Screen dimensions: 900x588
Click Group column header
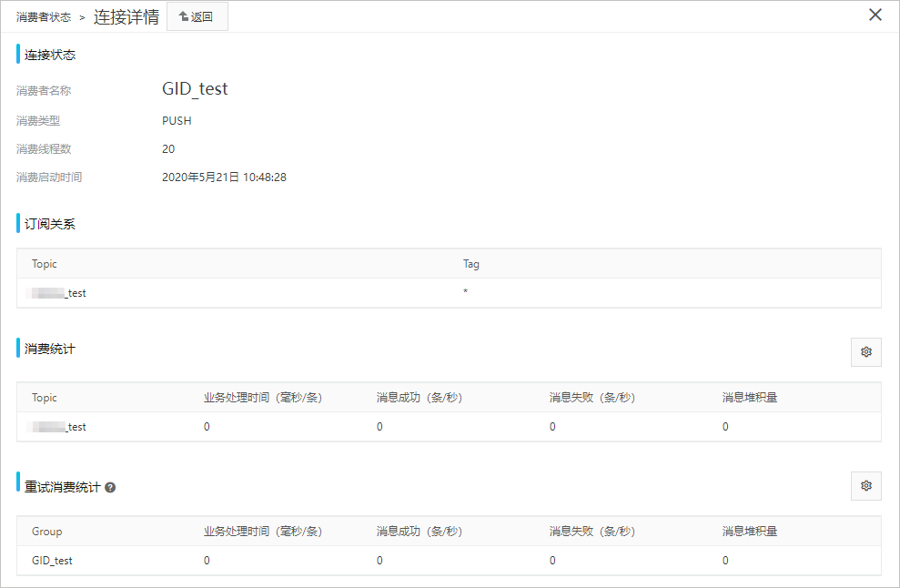(47, 532)
